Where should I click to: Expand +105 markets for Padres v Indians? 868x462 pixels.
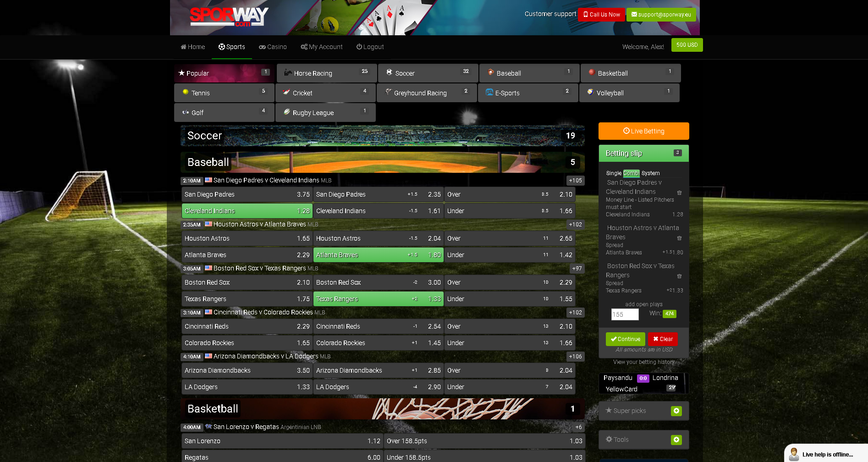tap(575, 181)
